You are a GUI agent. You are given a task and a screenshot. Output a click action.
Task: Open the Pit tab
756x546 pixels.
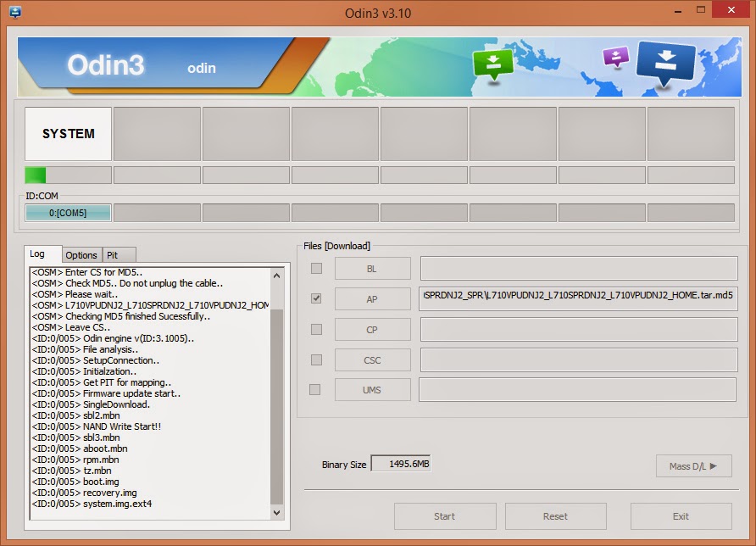[x=119, y=255]
